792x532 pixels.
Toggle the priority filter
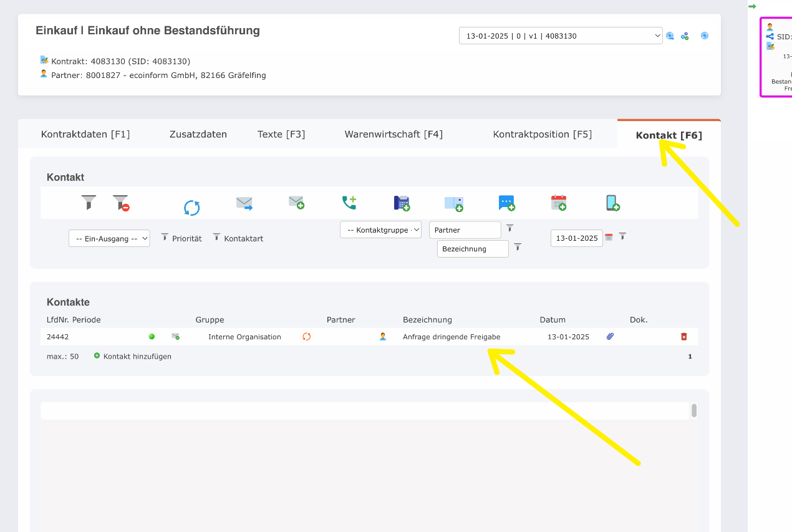164,237
